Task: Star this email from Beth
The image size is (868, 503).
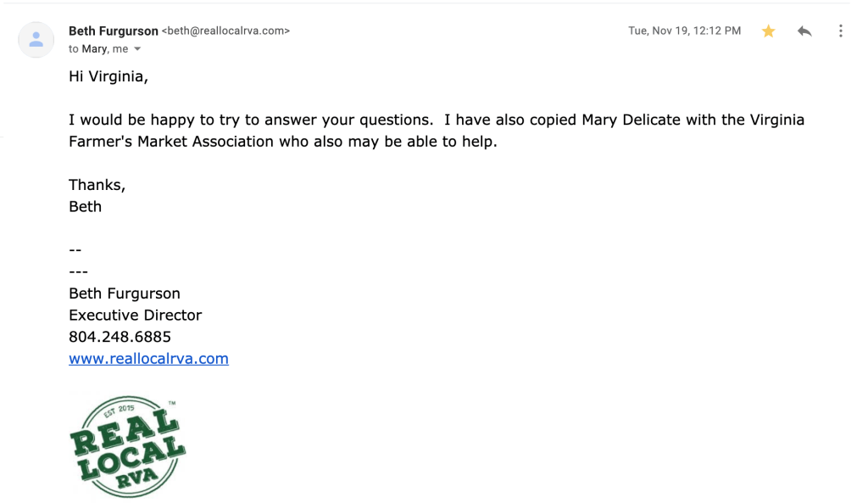Action: click(x=768, y=31)
